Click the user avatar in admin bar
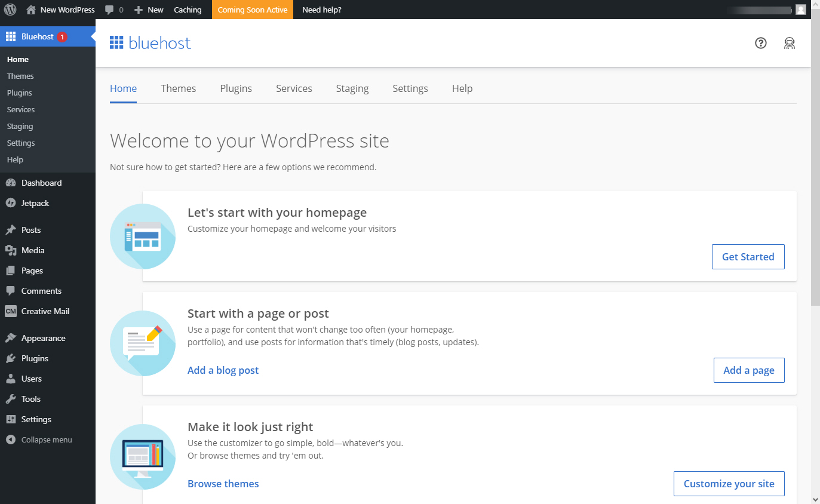Viewport: 820px width, 504px height. point(801,10)
